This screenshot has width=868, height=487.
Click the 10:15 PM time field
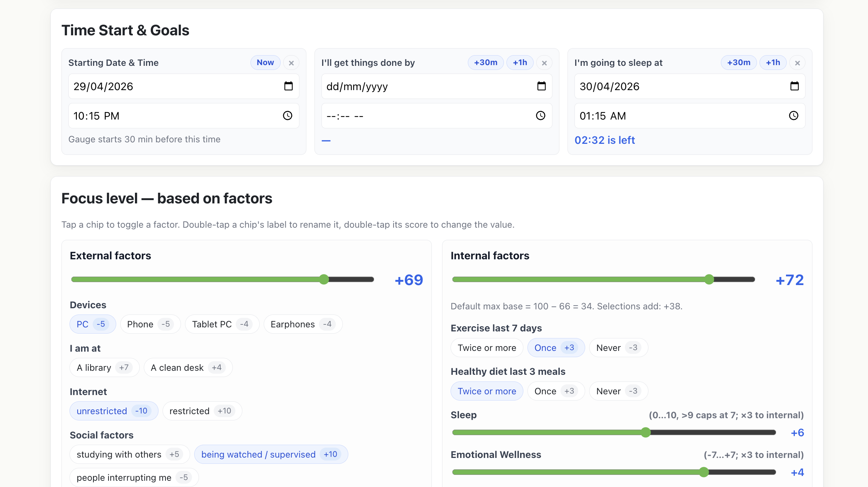[x=184, y=116]
